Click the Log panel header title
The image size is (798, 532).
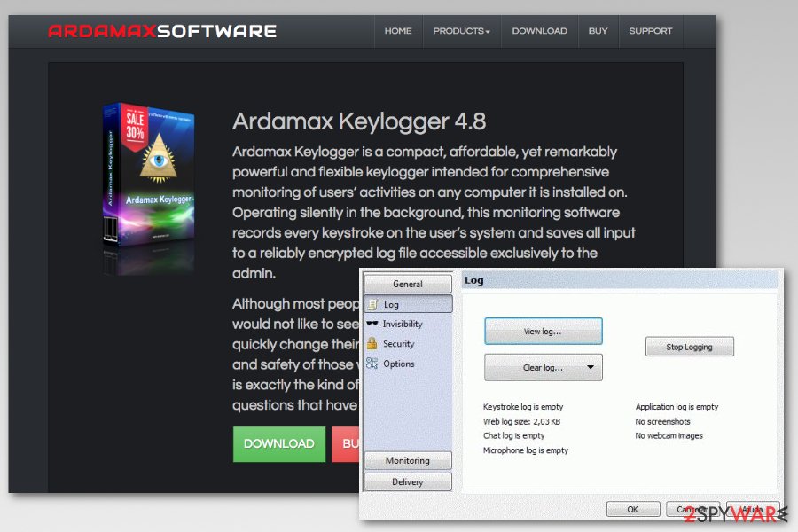[x=473, y=280]
